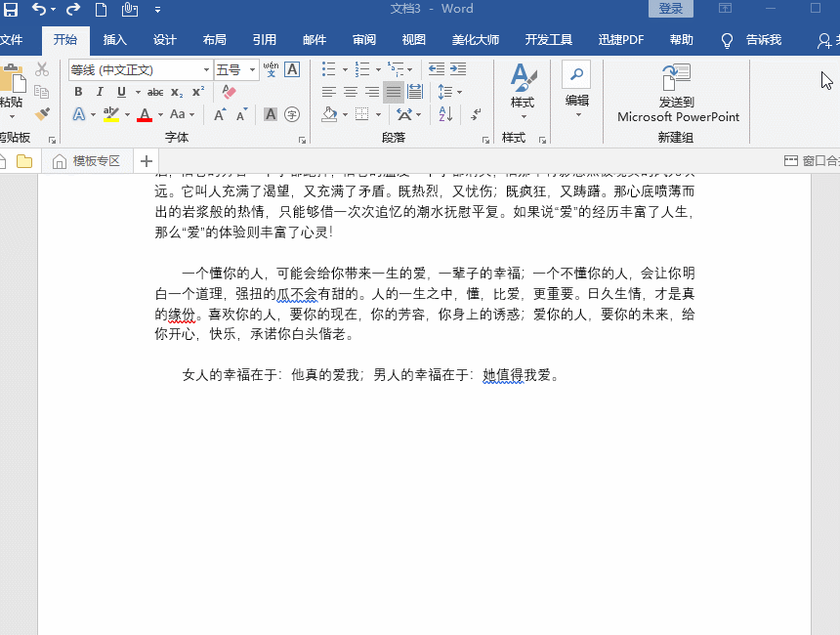Viewport: 840px width, 635px height.
Task: Switch to the 插入 (Insert) ribbon tab
Action: [114, 40]
